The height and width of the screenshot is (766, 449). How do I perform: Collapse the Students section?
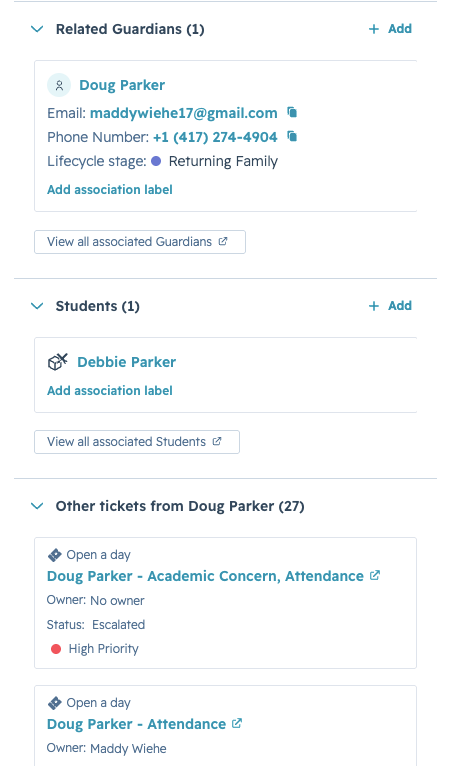pyautogui.click(x=37, y=306)
